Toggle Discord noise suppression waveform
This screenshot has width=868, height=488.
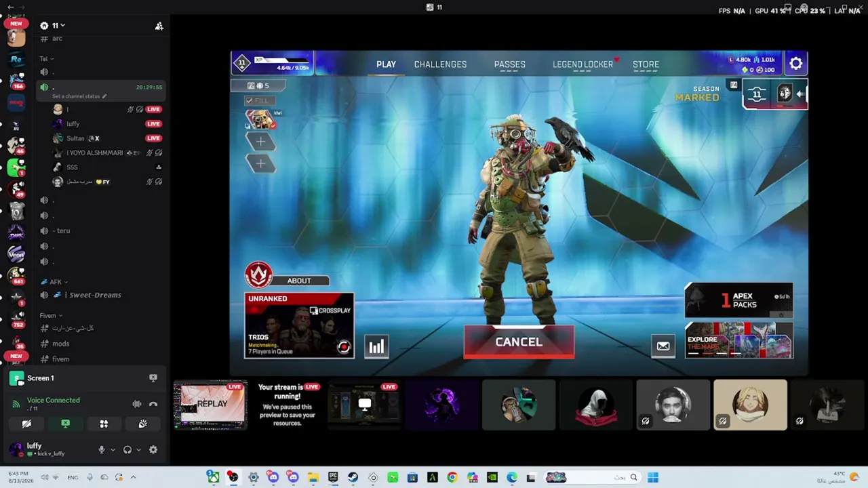tap(137, 404)
